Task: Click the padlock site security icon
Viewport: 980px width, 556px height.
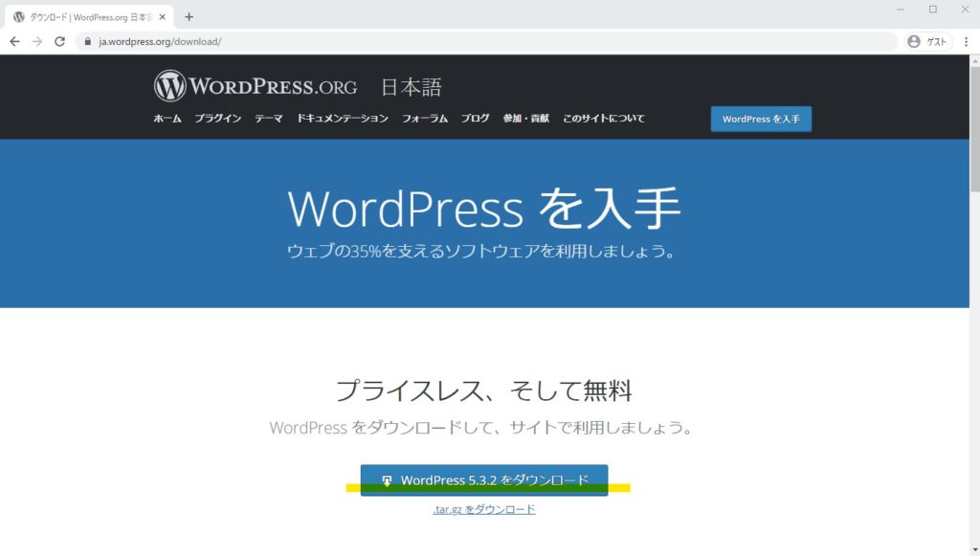Action: click(x=87, y=41)
